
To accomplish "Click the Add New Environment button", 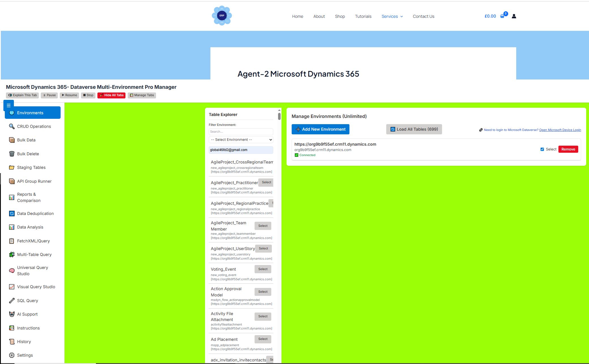I will [x=320, y=129].
